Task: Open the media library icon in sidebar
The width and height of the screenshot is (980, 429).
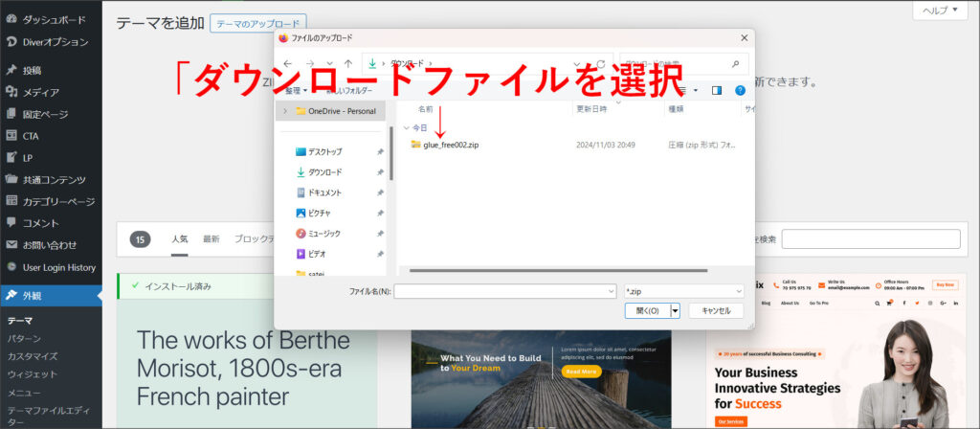Action: click(11, 92)
